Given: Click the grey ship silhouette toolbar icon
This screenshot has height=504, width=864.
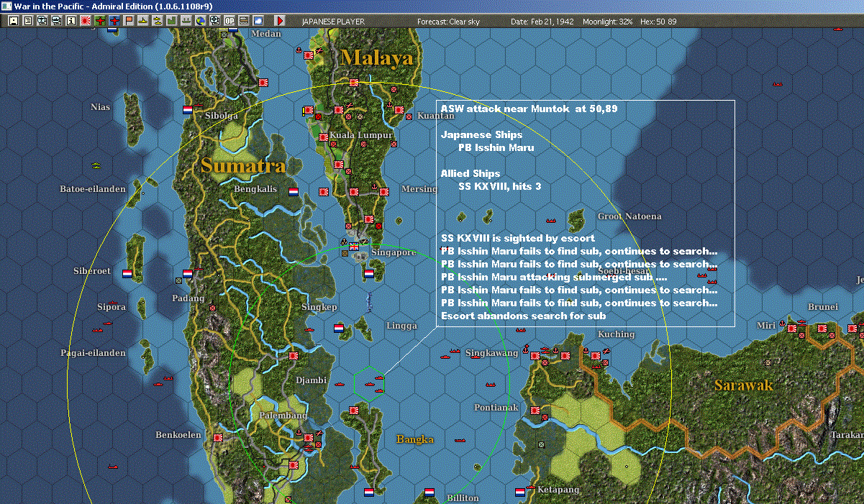Looking at the screenshot, I should pyautogui.click(x=186, y=21).
